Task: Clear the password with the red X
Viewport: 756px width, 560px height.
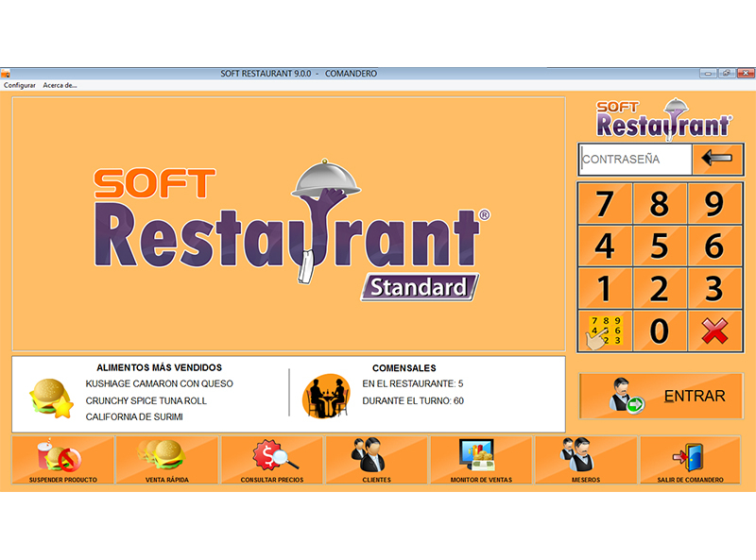Action: click(x=715, y=331)
